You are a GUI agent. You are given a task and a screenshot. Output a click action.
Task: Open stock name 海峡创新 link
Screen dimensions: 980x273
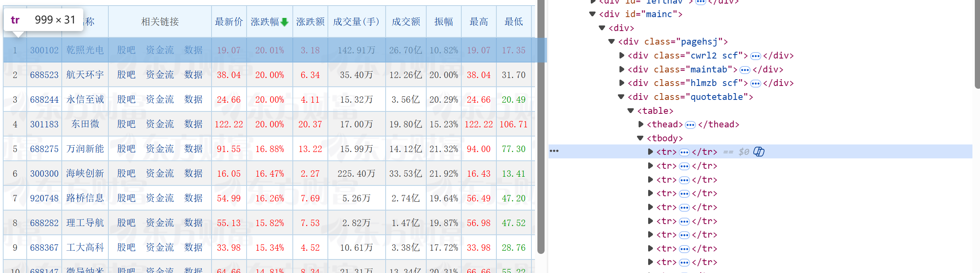tap(85, 174)
